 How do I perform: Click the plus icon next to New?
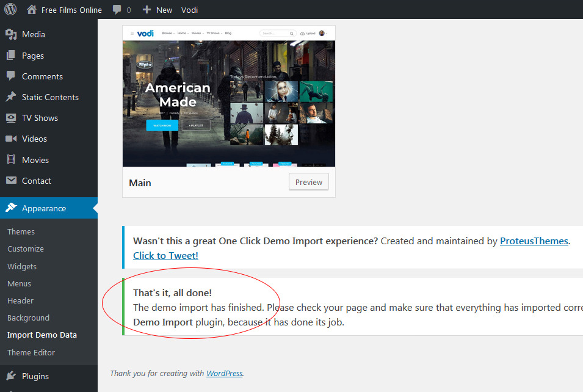147,10
